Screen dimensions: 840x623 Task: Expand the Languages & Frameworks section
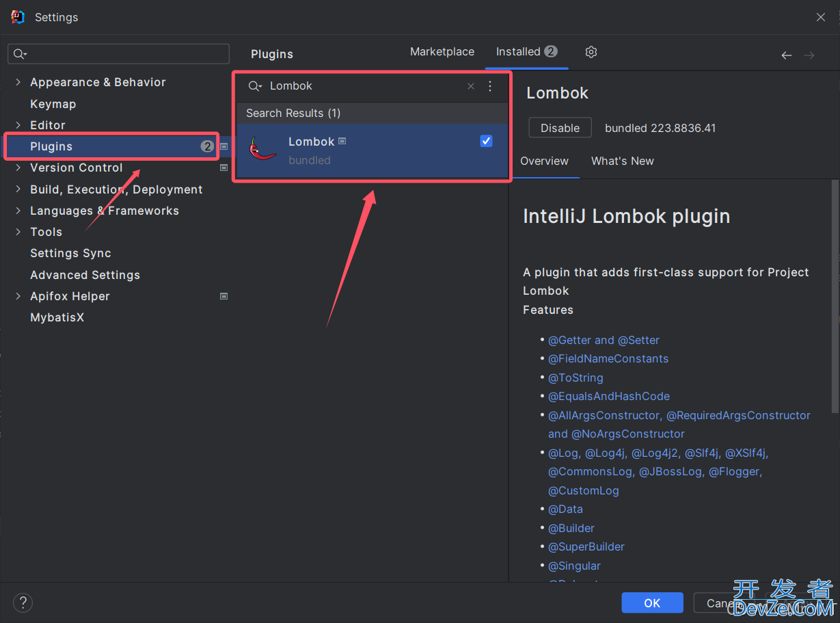[x=18, y=211]
